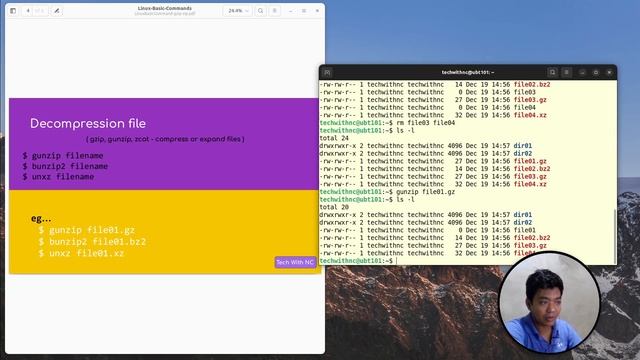Click the 'rm file03 file04' command in the terminal
Screen dimensions: 640x360
pyautogui.click(x=425, y=123)
